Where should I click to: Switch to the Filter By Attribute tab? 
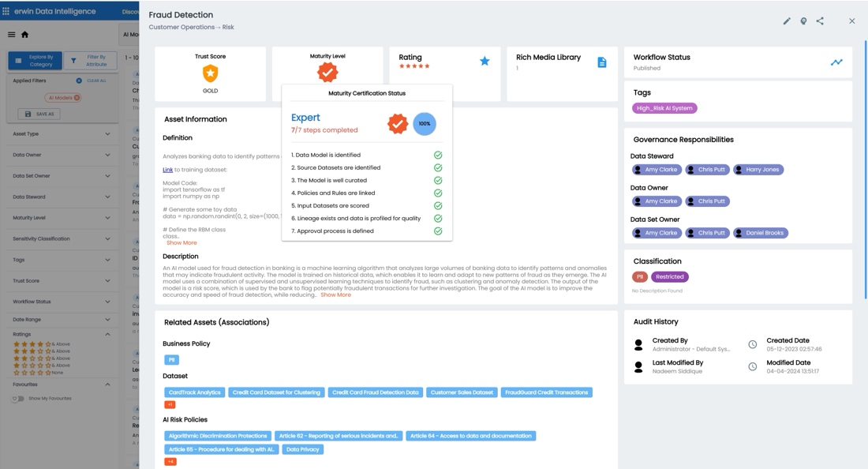click(92, 60)
